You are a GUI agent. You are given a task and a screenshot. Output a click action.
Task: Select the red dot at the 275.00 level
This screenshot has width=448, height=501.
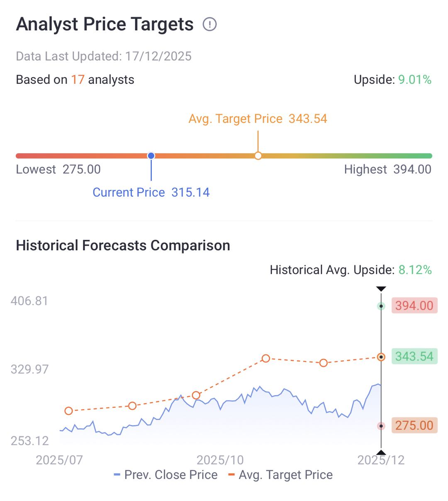(381, 426)
